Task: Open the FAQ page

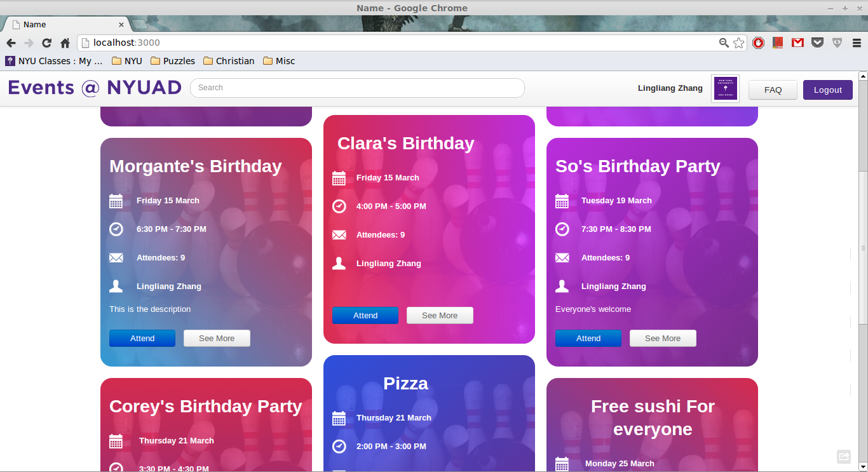Action: click(773, 90)
